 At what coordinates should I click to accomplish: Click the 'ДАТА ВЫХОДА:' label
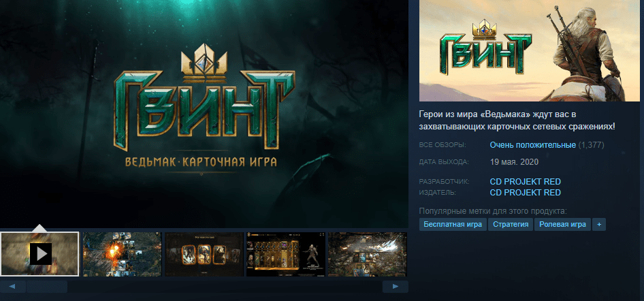444,162
